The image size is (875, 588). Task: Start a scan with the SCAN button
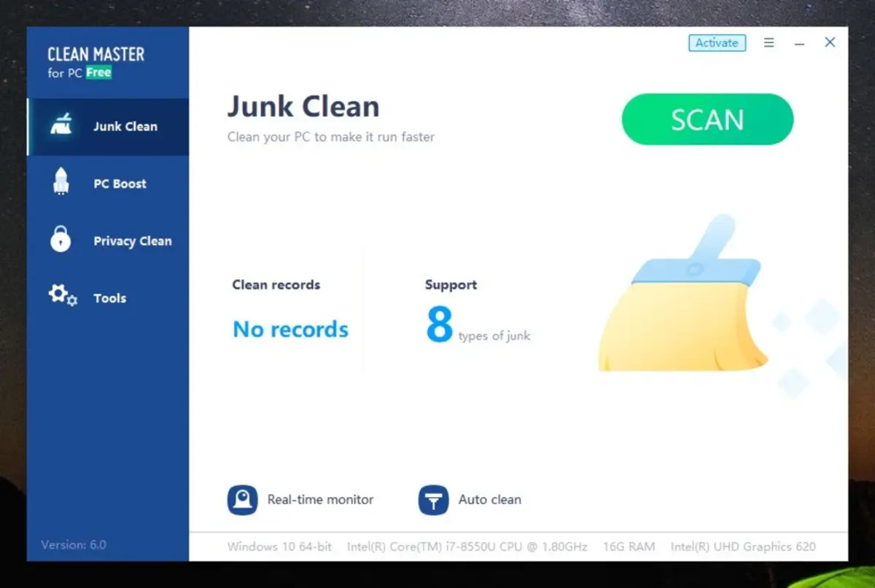click(x=707, y=119)
